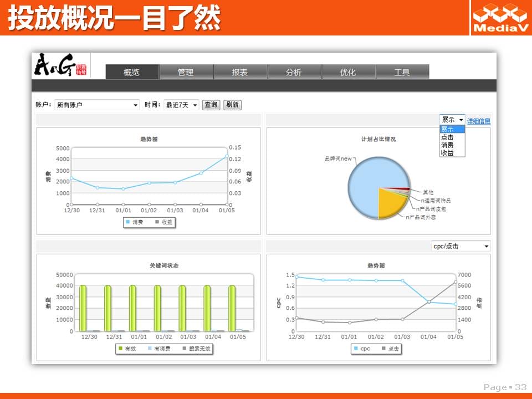Click the 趋势图 title above the 消费/收益 chart
The width and height of the screenshot is (532, 399).
click(149, 139)
